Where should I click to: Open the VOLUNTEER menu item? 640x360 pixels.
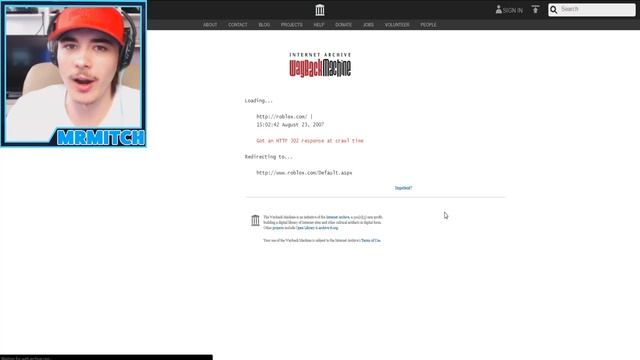[397, 25]
